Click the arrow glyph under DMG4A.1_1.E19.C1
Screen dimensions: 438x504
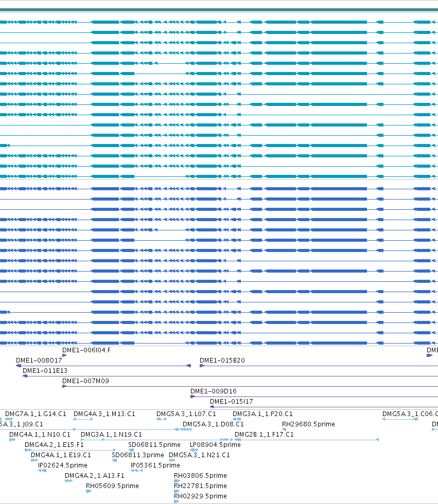34,460
